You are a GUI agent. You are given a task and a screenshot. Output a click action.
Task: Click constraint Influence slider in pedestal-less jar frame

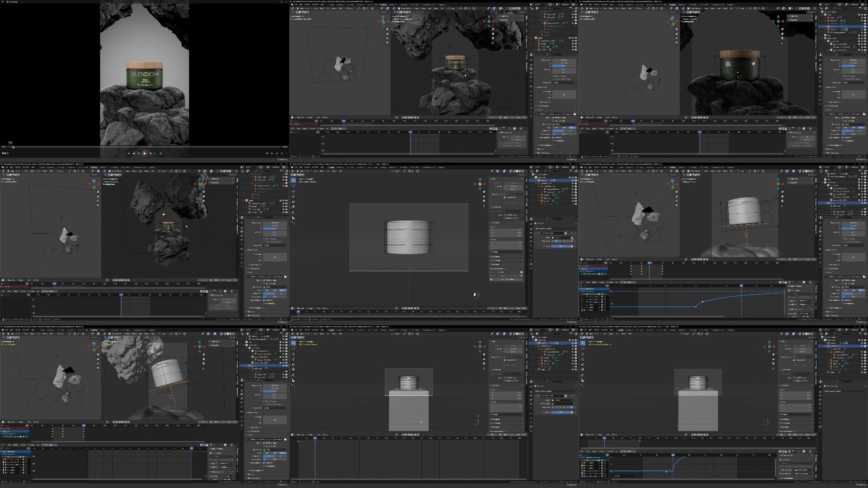pyautogui.click(x=561, y=246)
